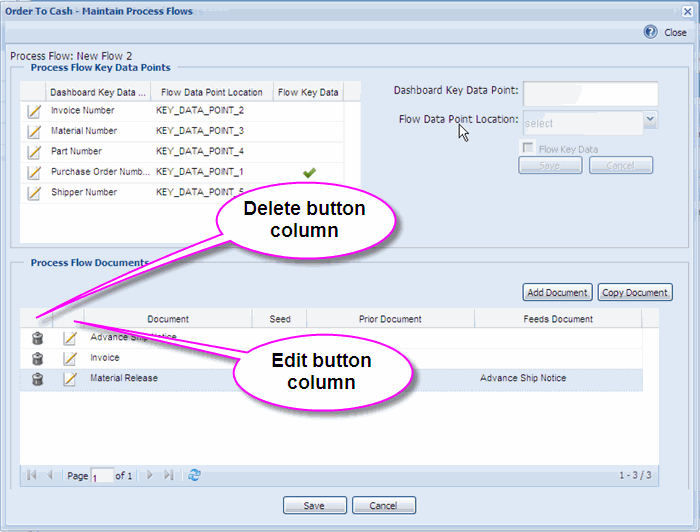Viewport: 700px width, 532px height.
Task: Click the Close link at top right
Action: point(675,33)
